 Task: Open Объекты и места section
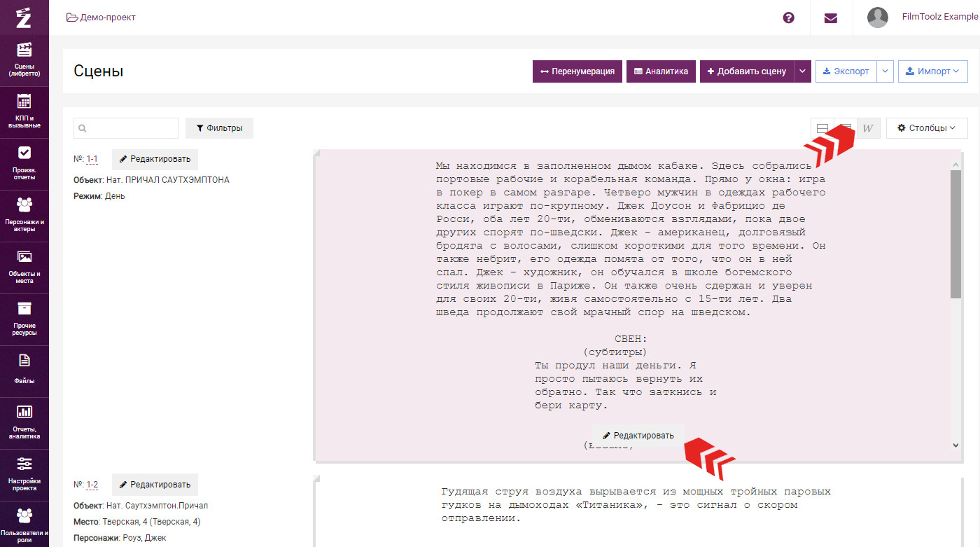point(24,268)
